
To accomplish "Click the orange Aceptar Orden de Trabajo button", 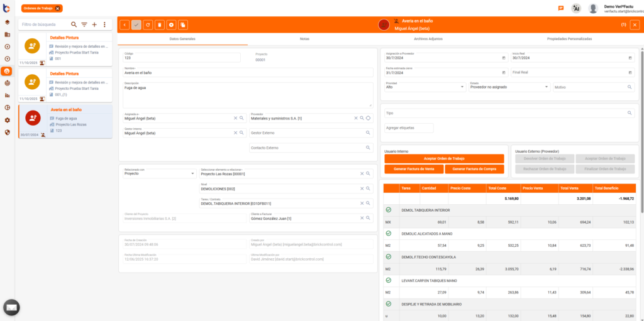I will 444,159.
